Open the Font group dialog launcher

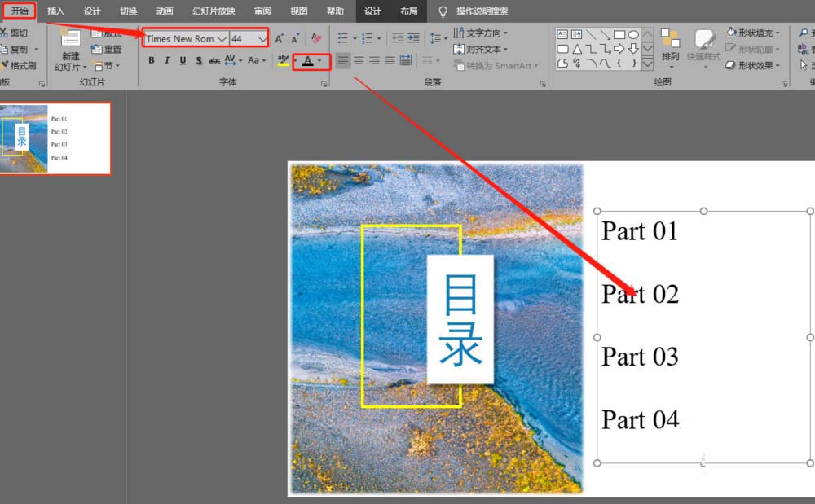point(324,83)
